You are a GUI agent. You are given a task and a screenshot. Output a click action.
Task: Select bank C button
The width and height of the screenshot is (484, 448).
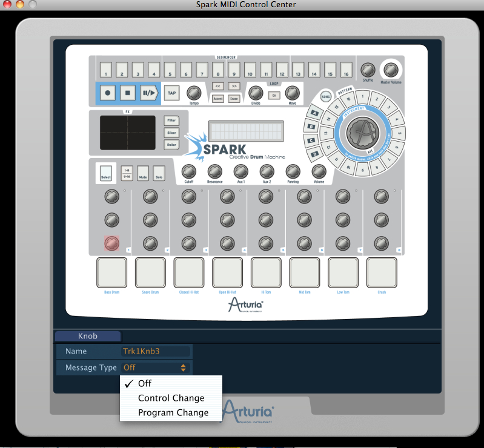click(x=311, y=140)
